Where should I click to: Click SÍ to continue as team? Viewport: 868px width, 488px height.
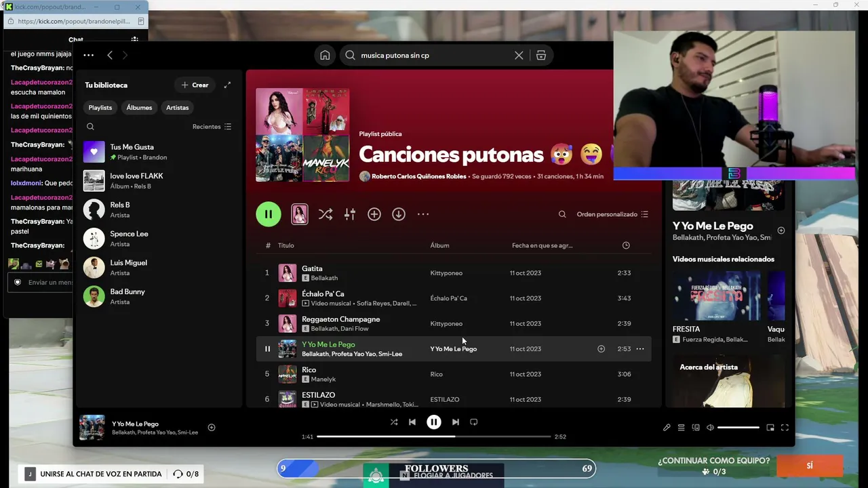click(810, 466)
